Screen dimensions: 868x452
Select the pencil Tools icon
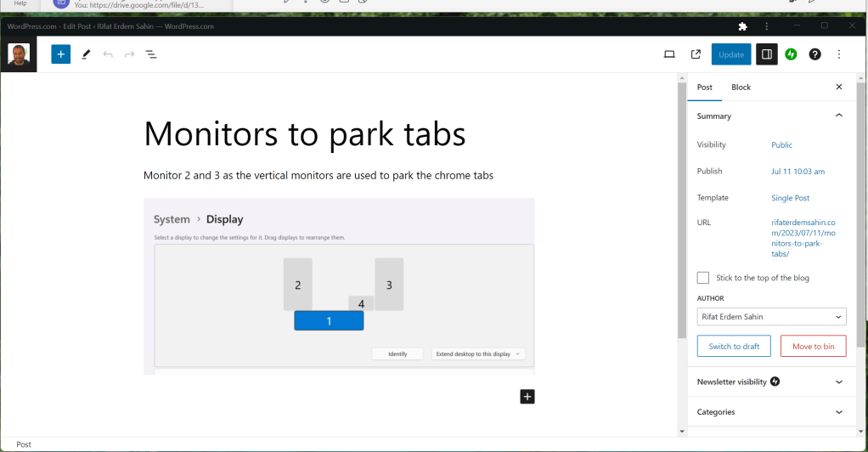click(86, 54)
